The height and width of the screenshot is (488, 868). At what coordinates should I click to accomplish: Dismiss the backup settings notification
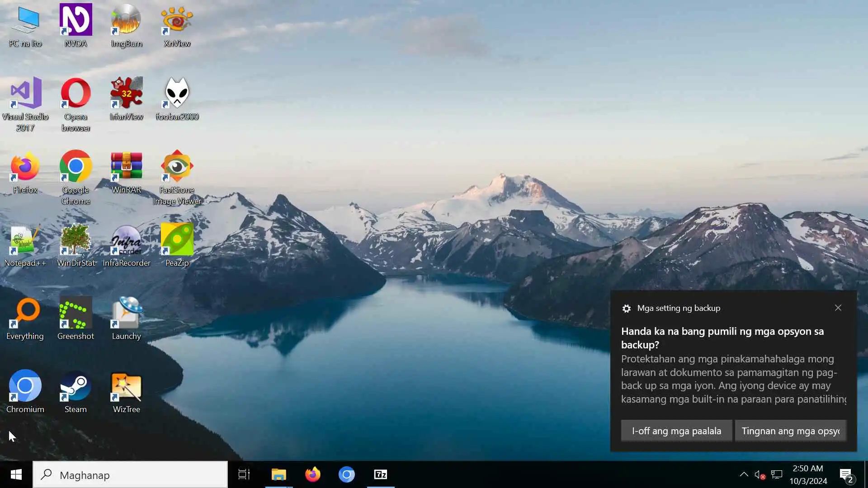pyautogui.click(x=838, y=308)
